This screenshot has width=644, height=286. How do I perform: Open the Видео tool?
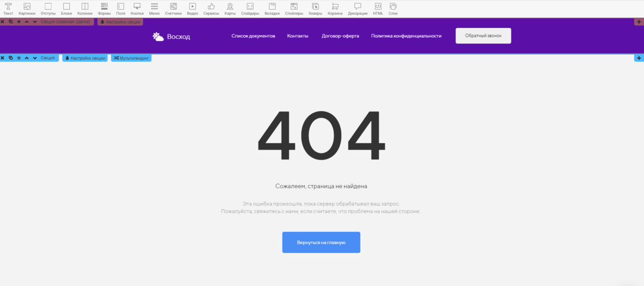coord(192,9)
